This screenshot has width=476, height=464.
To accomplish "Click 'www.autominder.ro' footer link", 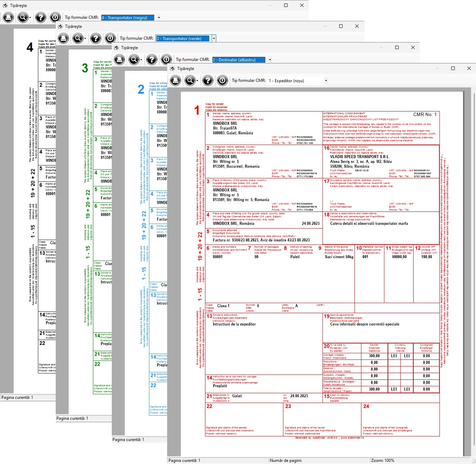I will [352, 438].
